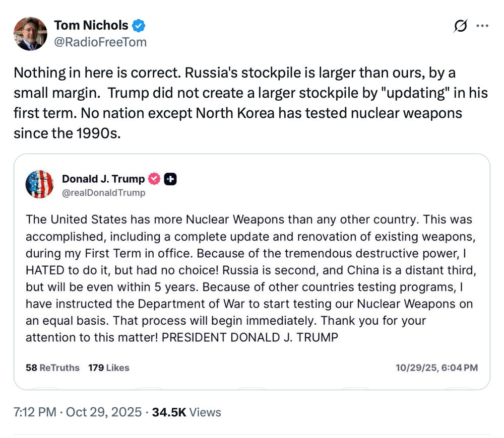The image size is (504, 438).
Task: Click 'PRESIDENT DONALD J. TRUMP' signature text
Action: [x=250, y=337]
